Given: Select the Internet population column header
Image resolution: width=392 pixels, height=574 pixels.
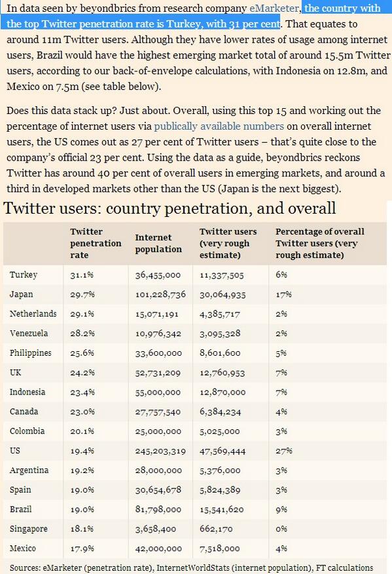Looking at the screenshot, I should click(158, 243).
